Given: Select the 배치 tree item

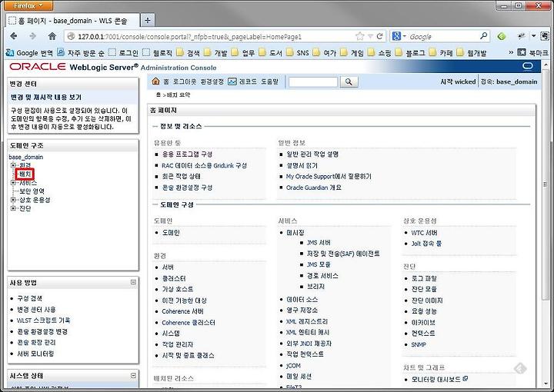Looking at the screenshot, I should (x=25, y=174).
